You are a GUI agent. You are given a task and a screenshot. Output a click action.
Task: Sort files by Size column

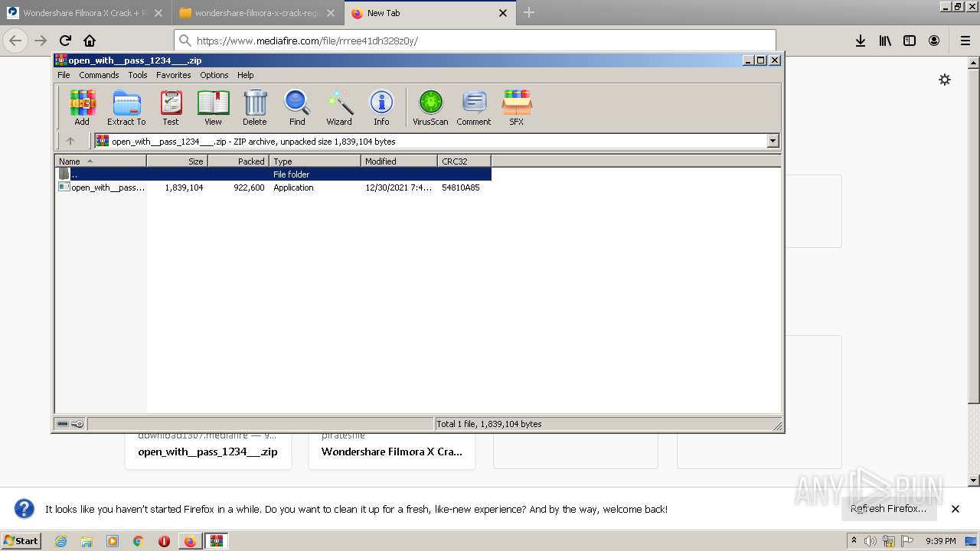pos(177,161)
